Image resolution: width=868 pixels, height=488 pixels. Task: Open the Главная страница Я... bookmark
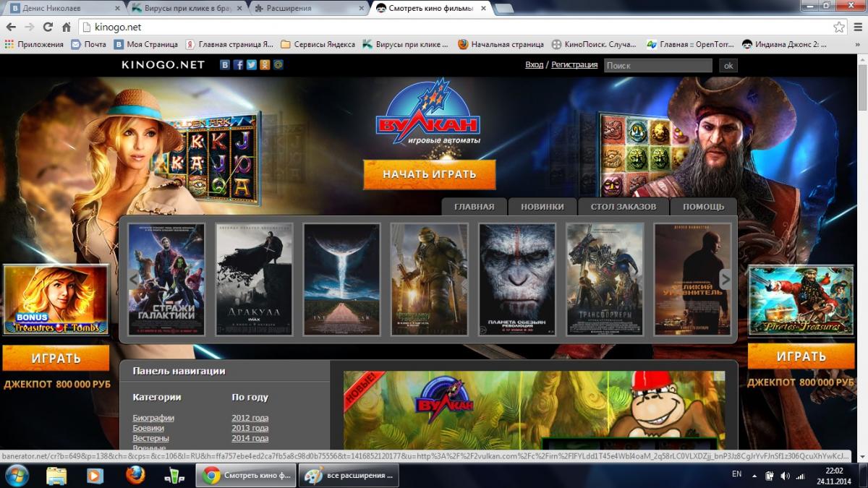229,44
